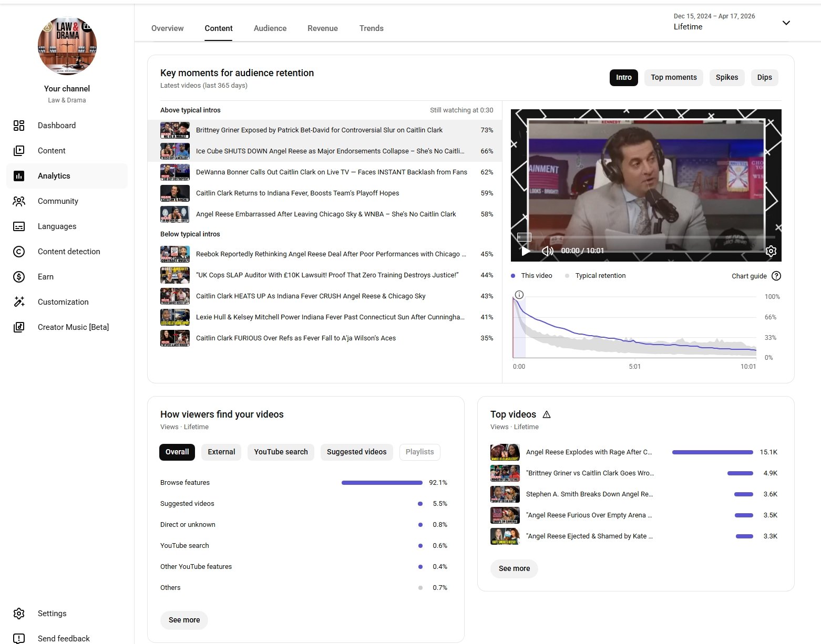The width and height of the screenshot is (821, 644).
Task: Open the Dashboard icon in sidebar
Action: point(19,126)
